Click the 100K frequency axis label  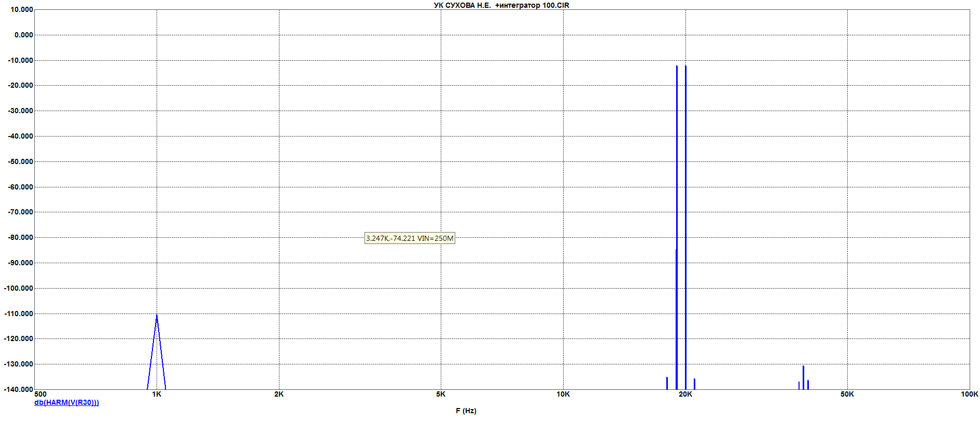click(x=970, y=394)
